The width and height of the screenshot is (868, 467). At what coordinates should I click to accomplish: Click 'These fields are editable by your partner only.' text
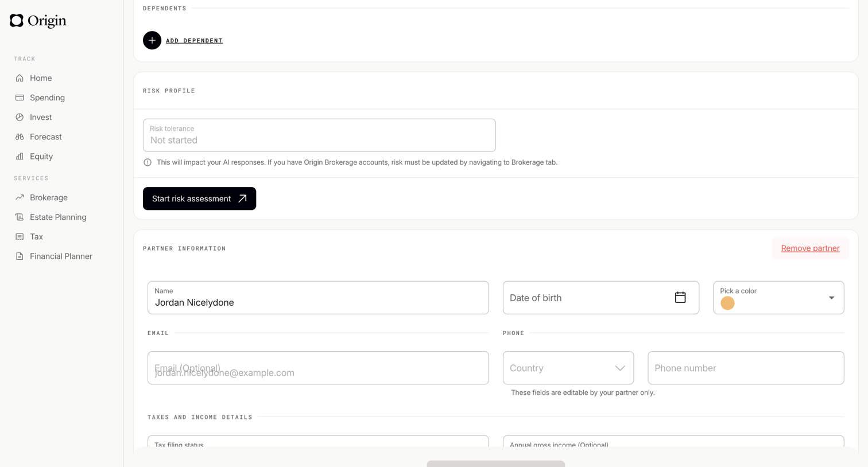[583, 393]
